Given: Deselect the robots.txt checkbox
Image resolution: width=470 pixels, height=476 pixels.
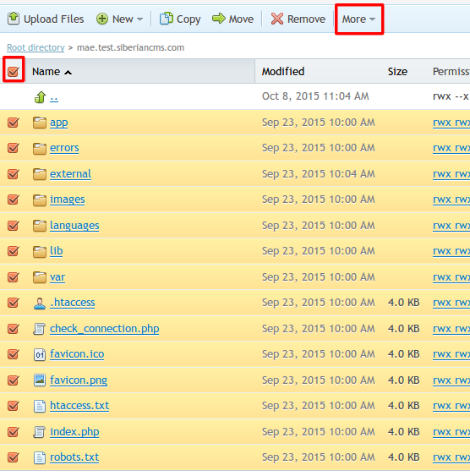Looking at the screenshot, I should click(x=14, y=457).
